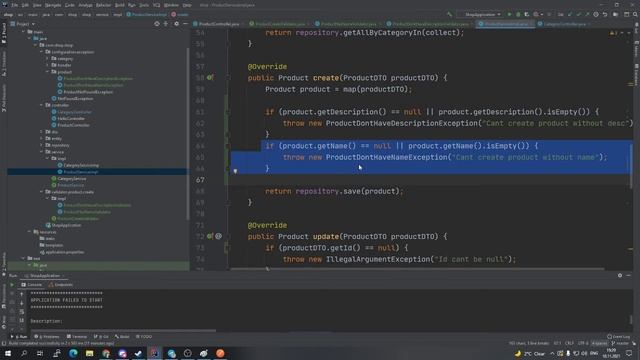The height and width of the screenshot is (360, 640).
Task: Collapse the controller package
Action: 42,105
